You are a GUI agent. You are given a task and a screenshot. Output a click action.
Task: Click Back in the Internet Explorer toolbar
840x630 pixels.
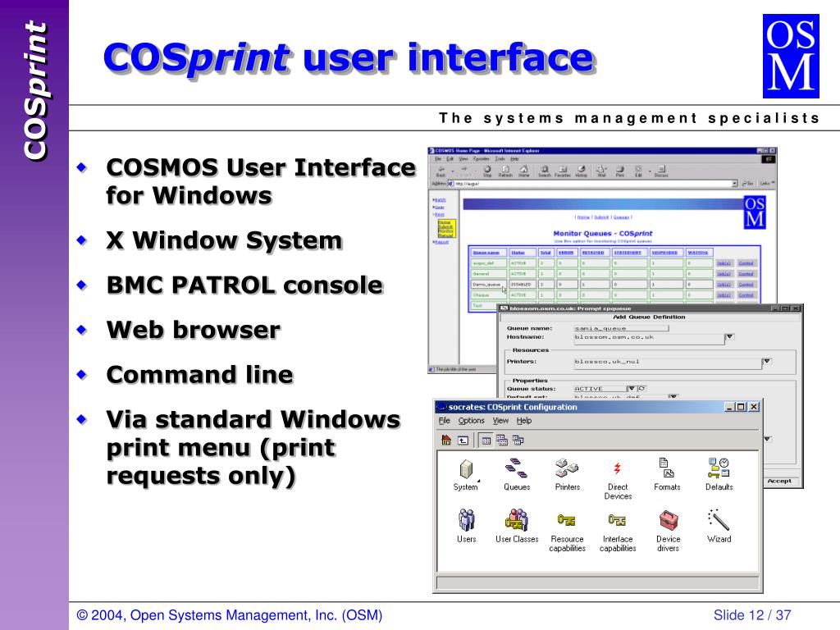coord(441,171)
